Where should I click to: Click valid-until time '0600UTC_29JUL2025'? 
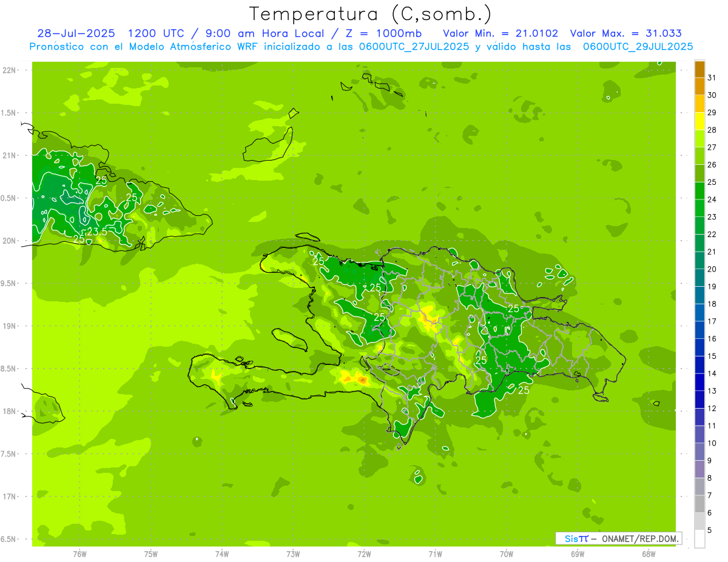point(637,47)
